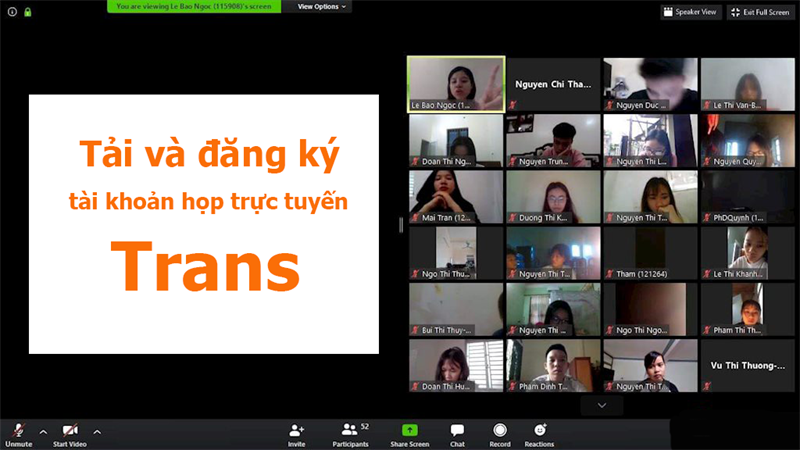Select Doan Thi Ng... video tile
The height and width of the screenshot is (450, 800).
(x=456, y=140)
